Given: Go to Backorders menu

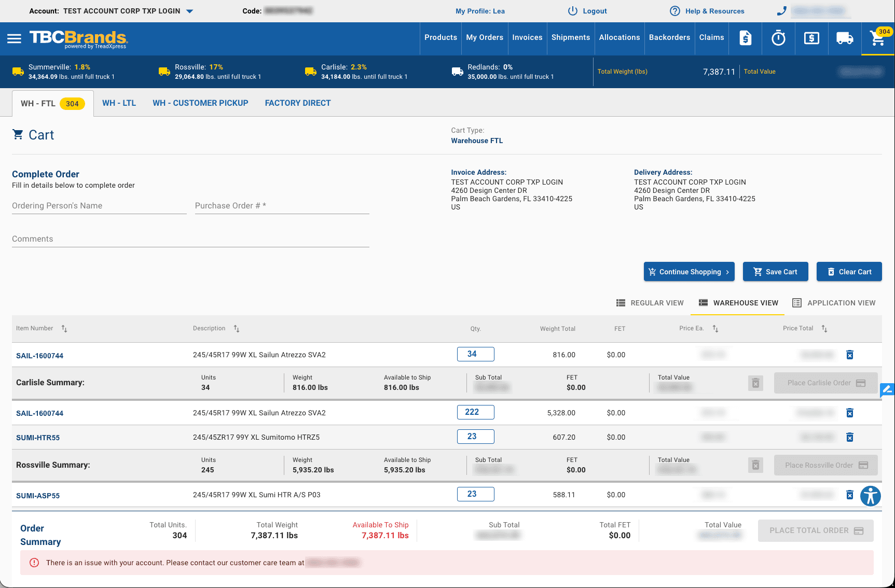Looking at the screenshot, I should coord(669,38).
